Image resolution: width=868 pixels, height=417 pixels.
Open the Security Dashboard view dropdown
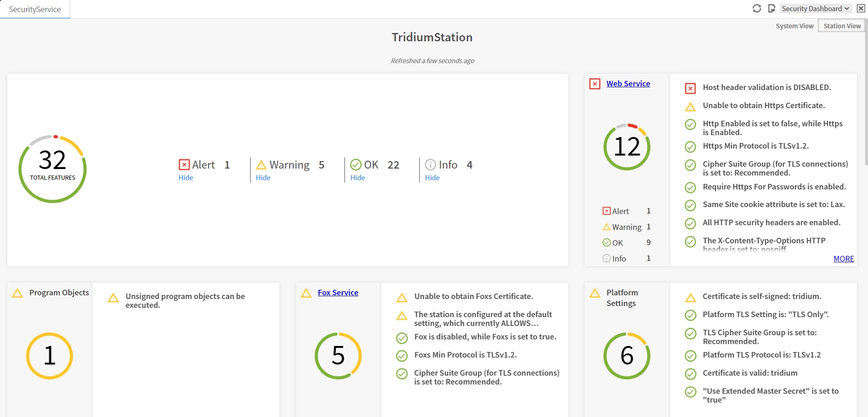tap(816, 8)
